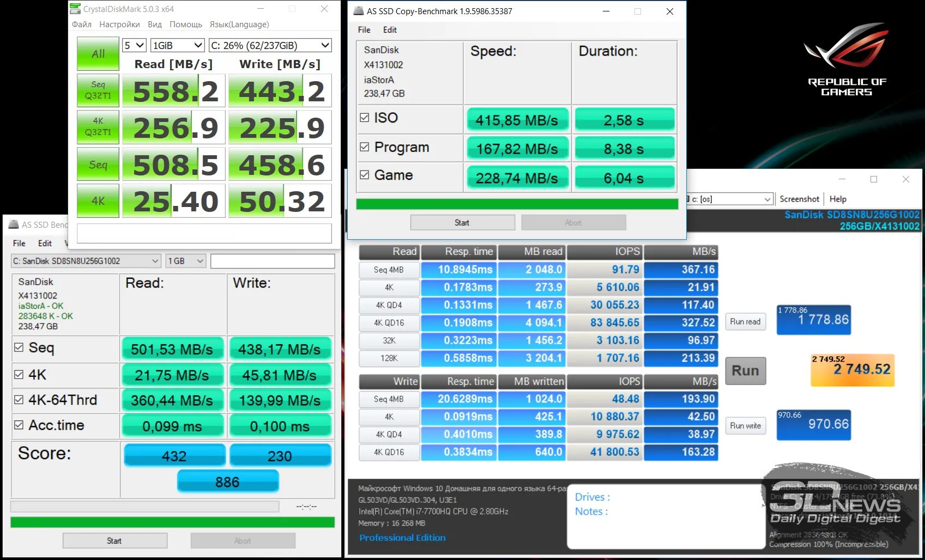Click the large Run button
This screenshot has width=925, height=560.
point(745,370)
